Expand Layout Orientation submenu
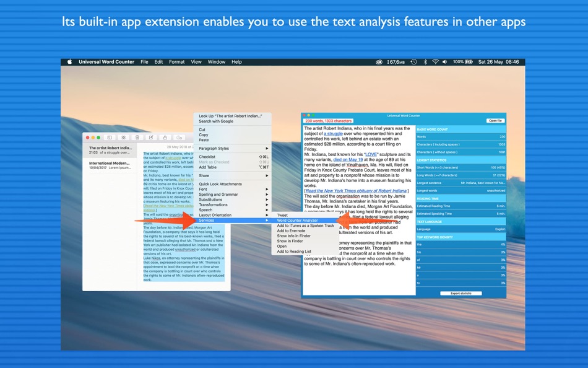The width and height of the screenshot is (588, 368). pos(233,215)
